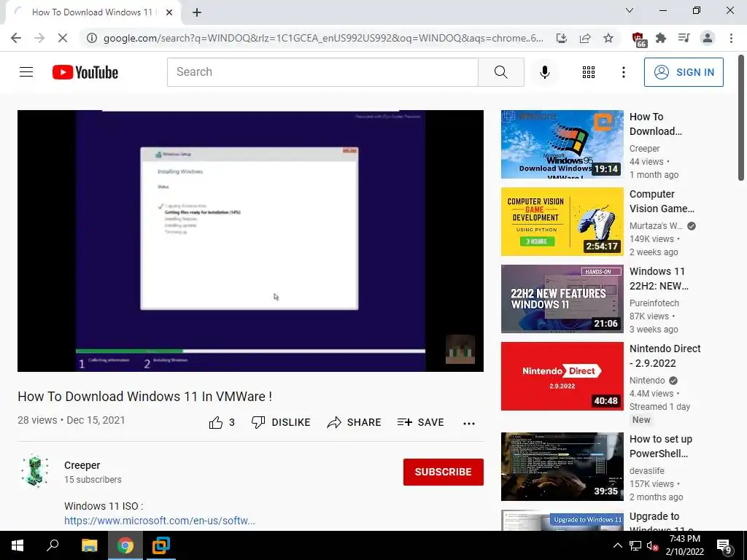Open the Microsoft Windows 11 ISO link
Image resolution: width=747 pixels, height=560 pixels.
(160, 521)
